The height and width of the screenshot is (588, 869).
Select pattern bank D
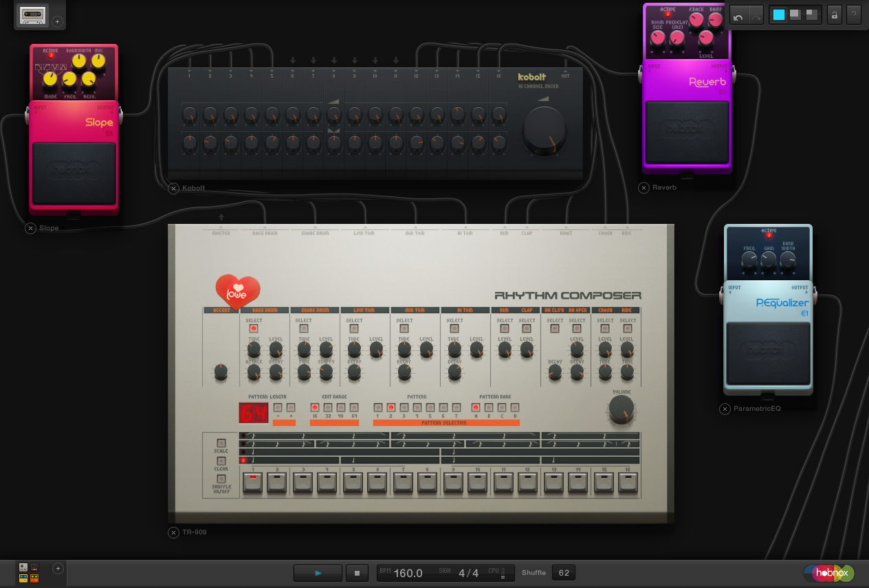[x=514, y=407]
